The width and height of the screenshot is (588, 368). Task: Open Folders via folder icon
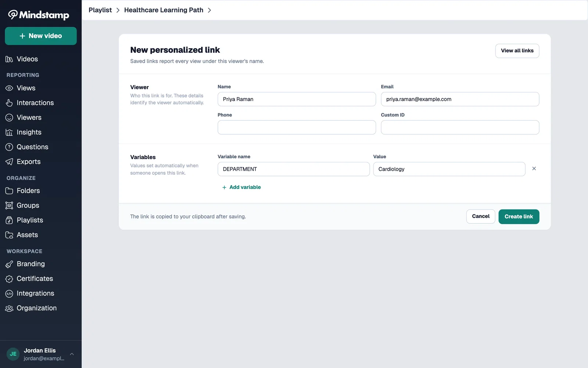click(x=9, y=191)
